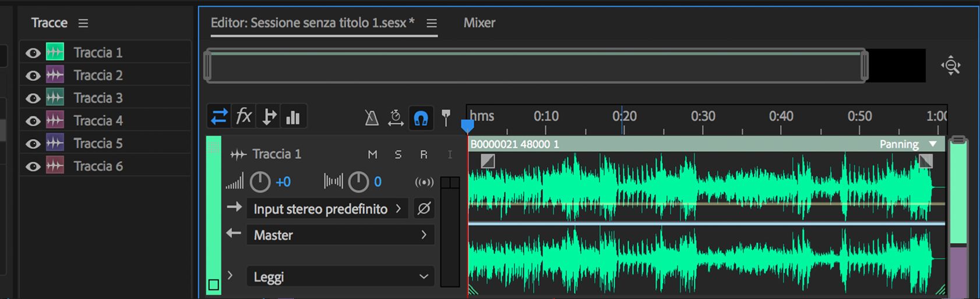Image resolution: width=980 pixels, height=299 pixels.
Task: Switch to Editor Sessione senza titolo tab
Action: [312, 23]
